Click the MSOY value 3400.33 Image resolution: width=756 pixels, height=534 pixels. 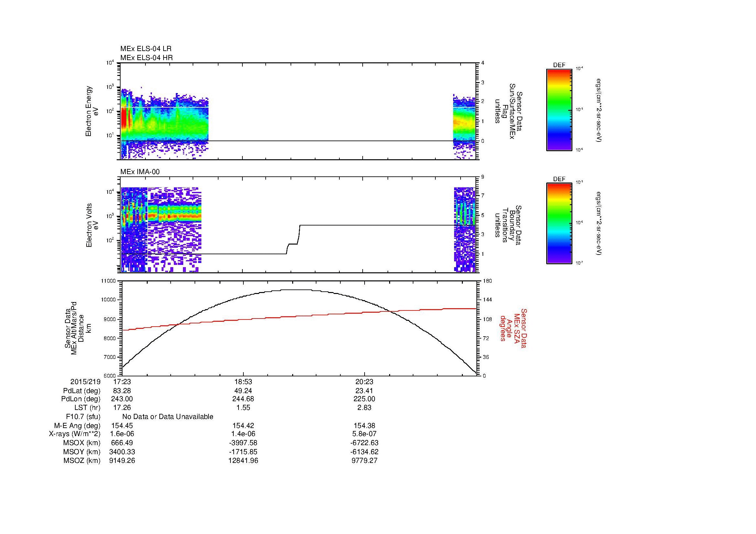tap(122, 452)
